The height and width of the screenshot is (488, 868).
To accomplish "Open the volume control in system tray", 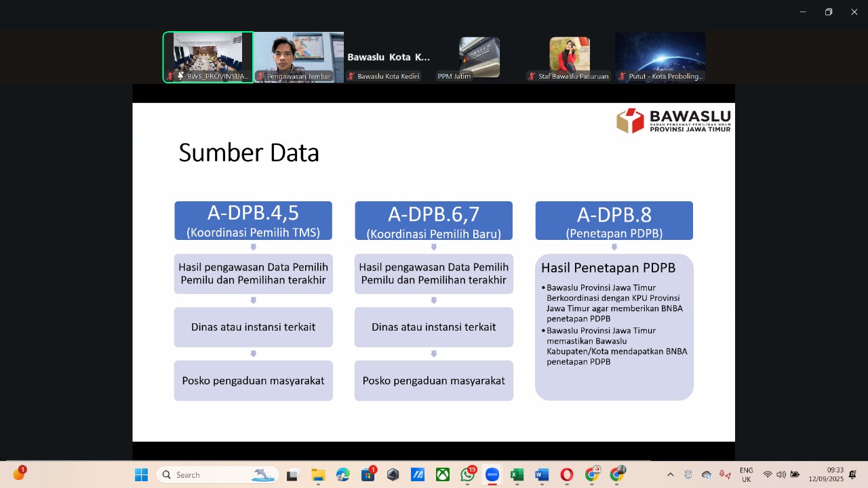I will click(781, 475).
